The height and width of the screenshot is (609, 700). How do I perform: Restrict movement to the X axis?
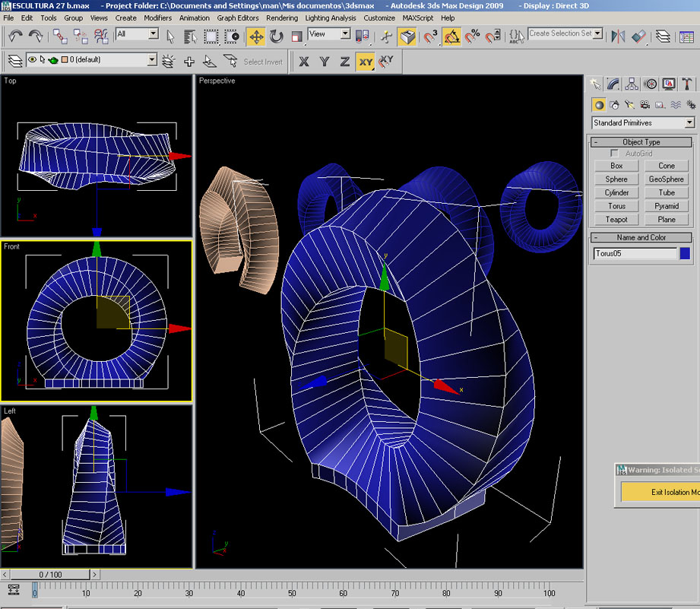[x=304, y=62]
